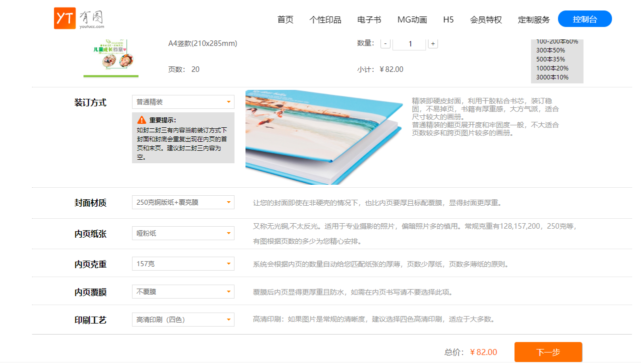Open the 内页纸张 dropdown showing 哑粉纸
This screenshot has height=364, width=641.
[x=183, y=233]
